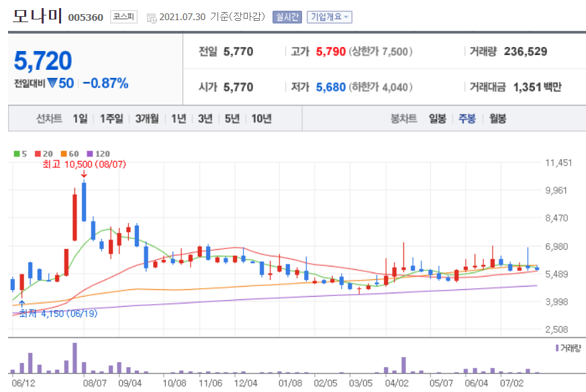This screenshot has width=586, height=392.
Task: Select the 3년 line chart period
Action: coord(205,119)
